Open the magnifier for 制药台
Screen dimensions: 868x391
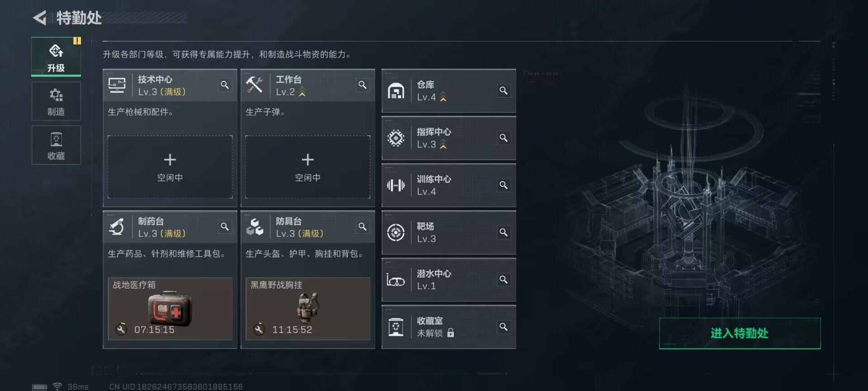pos(225,227)
